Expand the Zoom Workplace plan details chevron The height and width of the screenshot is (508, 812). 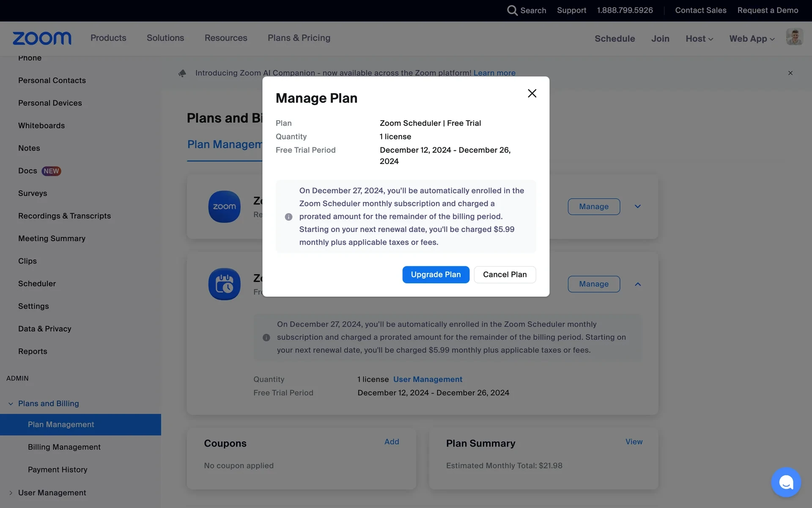pos(638,207)
